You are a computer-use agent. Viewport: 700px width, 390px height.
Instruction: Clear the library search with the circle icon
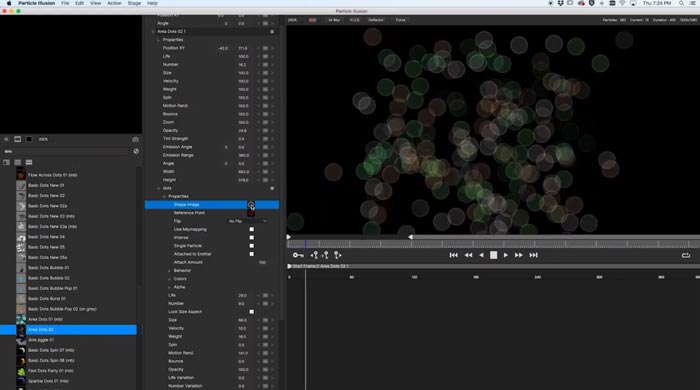click(x=136, y=151)
